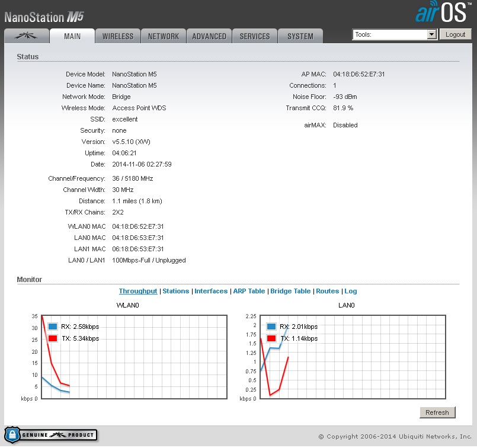The height and width of the screenshot is (448, 477).
Task: Click the red WLAN0 TX legend swatch
Action: point(53,338)
